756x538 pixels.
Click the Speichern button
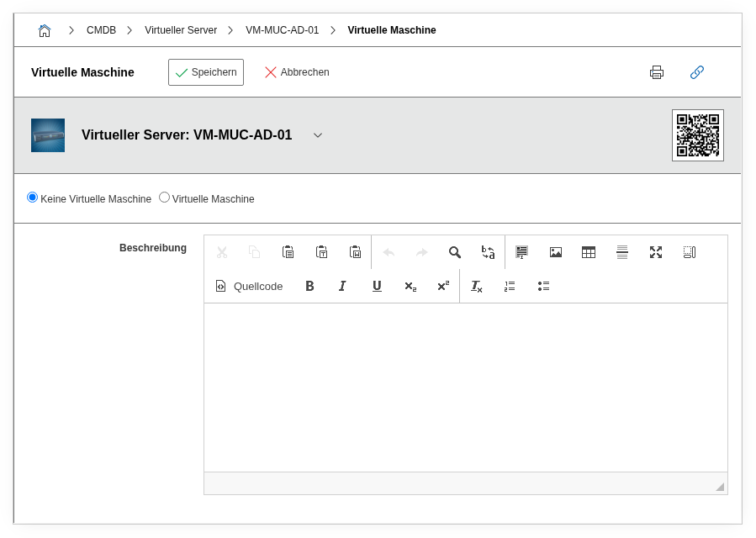pyautogui.click(x=206, y=72)
